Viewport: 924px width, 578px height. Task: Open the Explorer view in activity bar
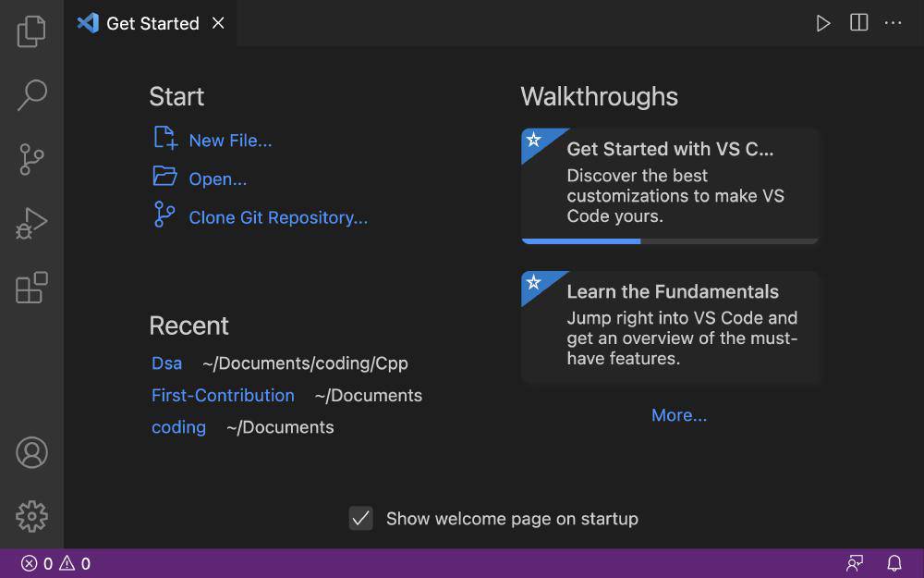[31, 31]
